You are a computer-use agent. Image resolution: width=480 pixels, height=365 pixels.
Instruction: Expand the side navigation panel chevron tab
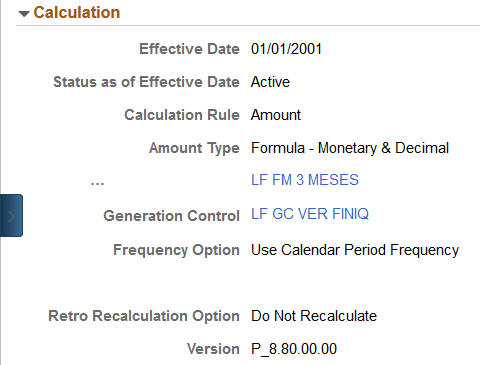11,216
